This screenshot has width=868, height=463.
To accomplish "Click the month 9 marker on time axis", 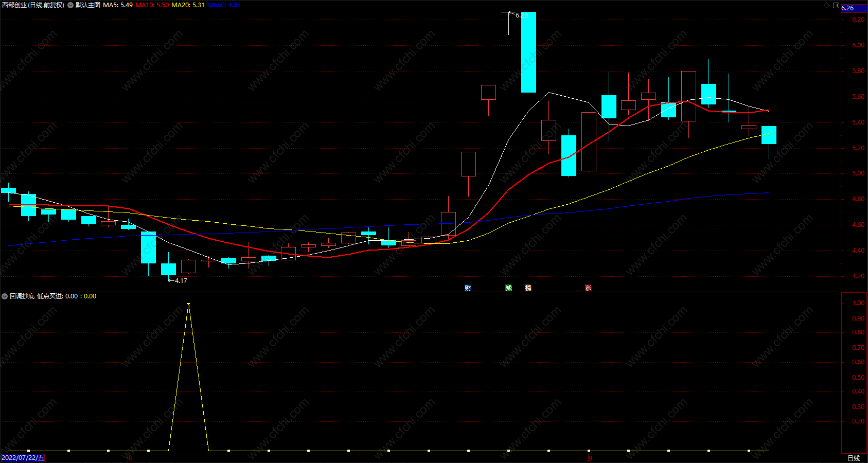I will point(591,458).
